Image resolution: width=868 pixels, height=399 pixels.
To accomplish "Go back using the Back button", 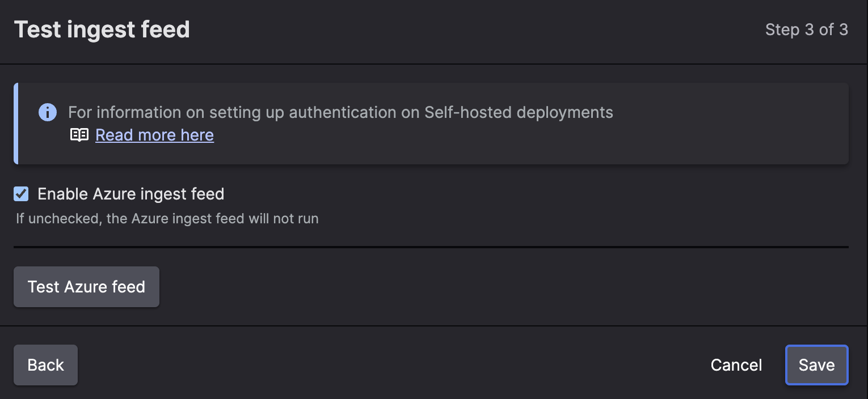I will [45, 365].
